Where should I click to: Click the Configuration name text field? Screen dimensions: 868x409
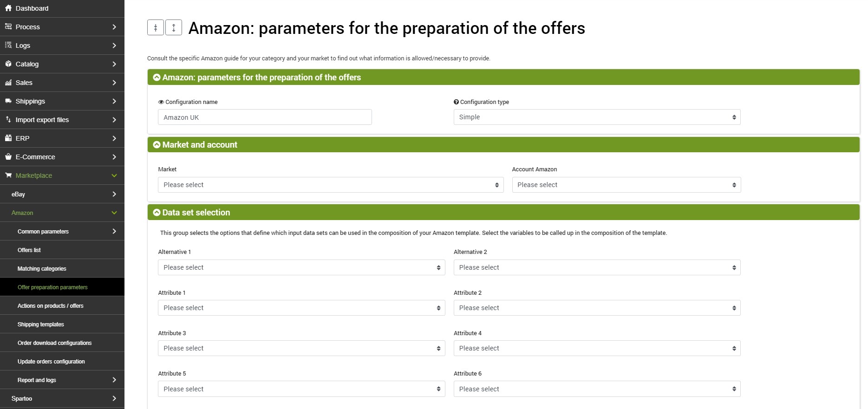click(x=265, y=117)
